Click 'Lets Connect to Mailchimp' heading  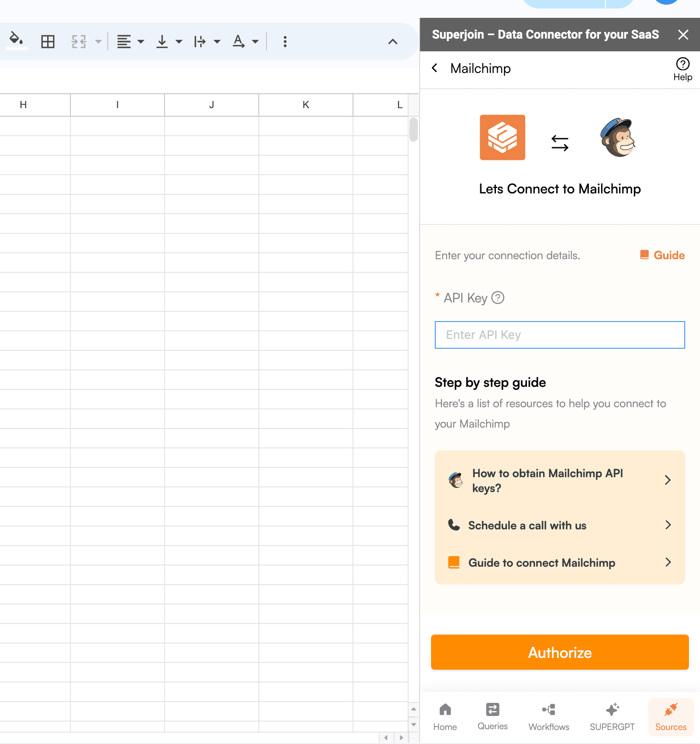[560, 189]
